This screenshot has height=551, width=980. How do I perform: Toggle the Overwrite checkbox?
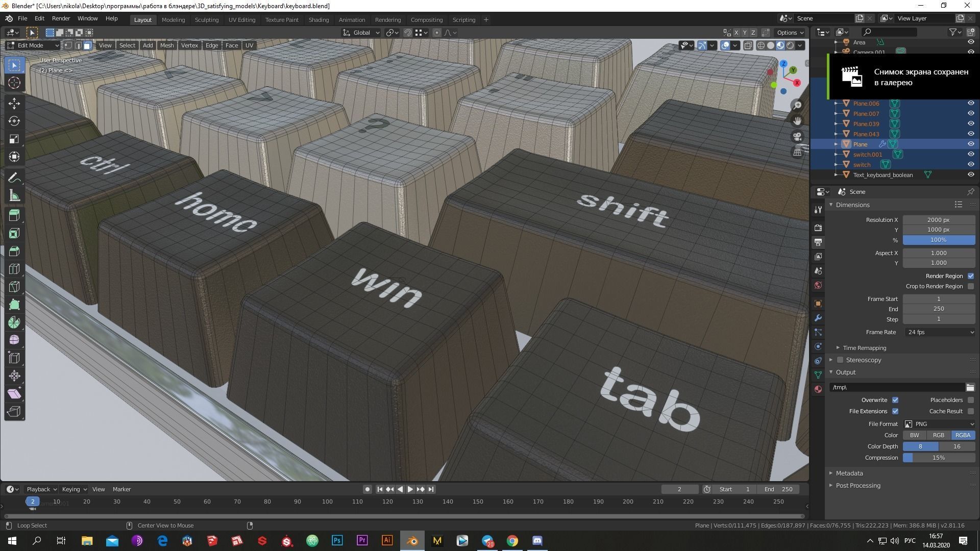(x=895, y=400)
